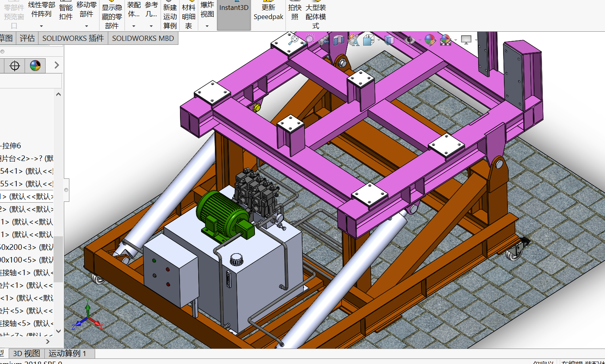Click the 爆炸视图 (Exploded View) tool
The width and height of the screenshot is (605, 364).
[x=207, y=10]
